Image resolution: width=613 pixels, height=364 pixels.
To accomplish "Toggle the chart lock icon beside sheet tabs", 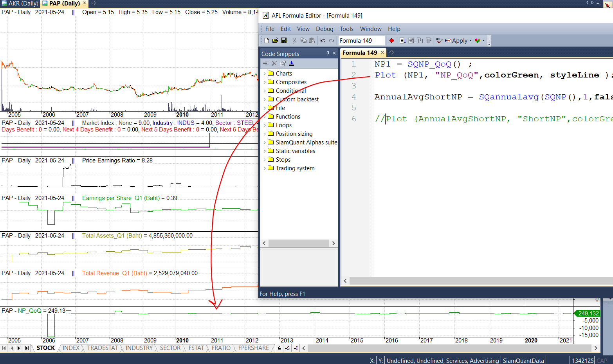I will pos(279,348).
